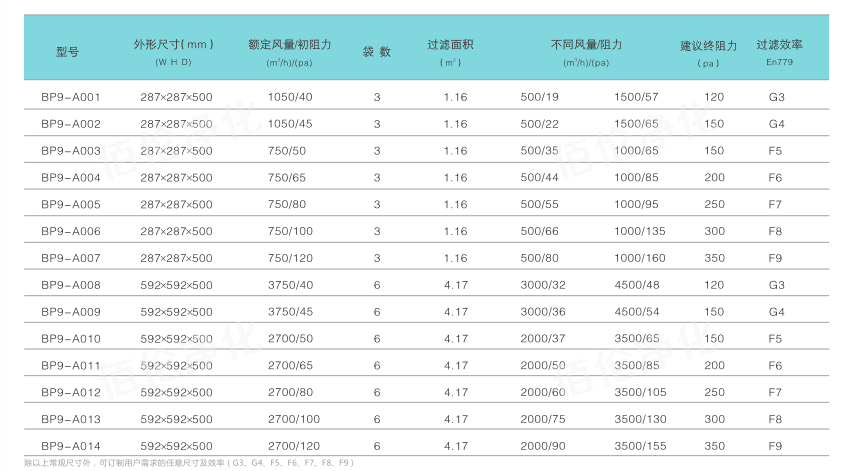Click dimension 287×287×500 in BP9-A001 row
The height and width of the screenshot is (471, 854).
pyautogui.click(x=176, y=97)
